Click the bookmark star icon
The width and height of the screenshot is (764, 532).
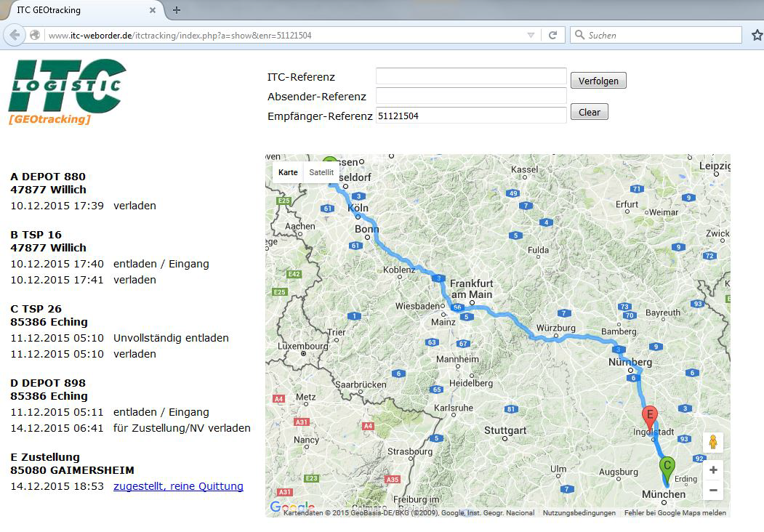[757, 35]
